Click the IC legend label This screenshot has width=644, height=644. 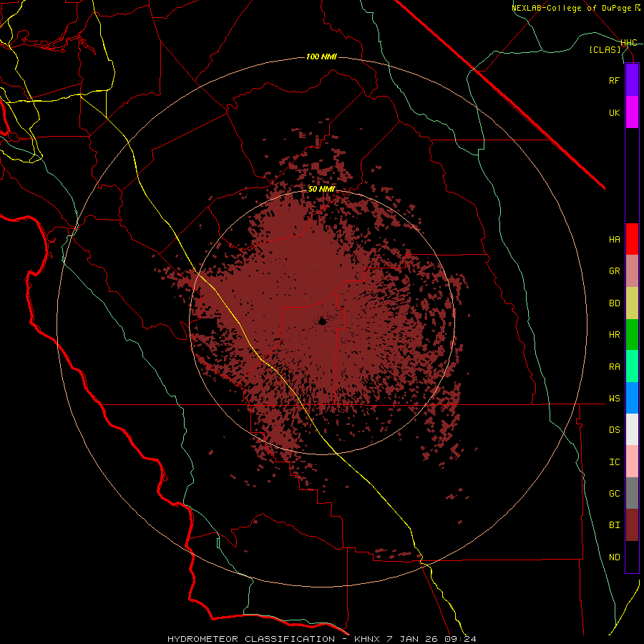click(x=615, y=462)
